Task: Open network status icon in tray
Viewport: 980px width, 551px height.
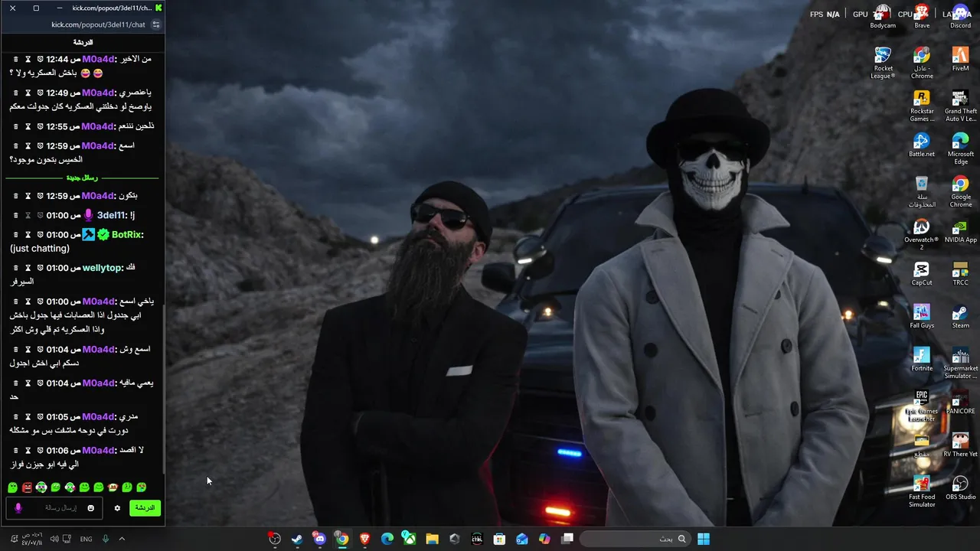Action: click(x=67, y=539)
